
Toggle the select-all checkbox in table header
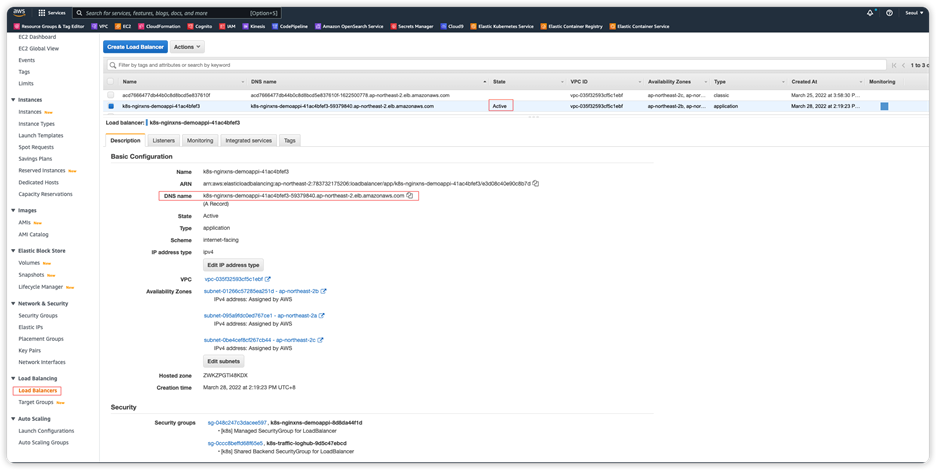(x=110, y=81)
